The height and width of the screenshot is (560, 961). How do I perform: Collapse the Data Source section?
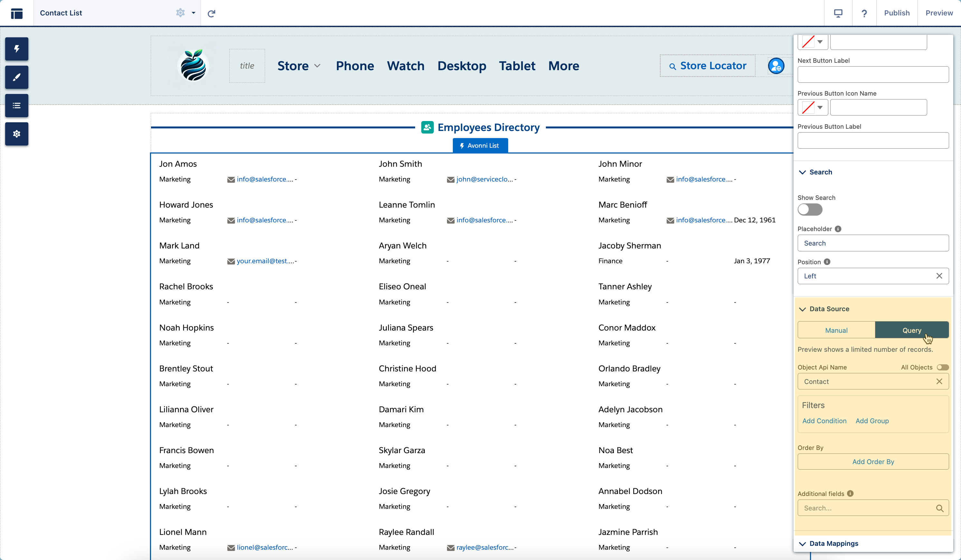[802, 309]
